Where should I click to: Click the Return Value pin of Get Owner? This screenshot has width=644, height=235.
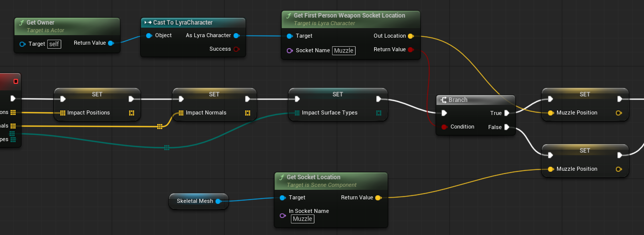click(x=111, y=43)
